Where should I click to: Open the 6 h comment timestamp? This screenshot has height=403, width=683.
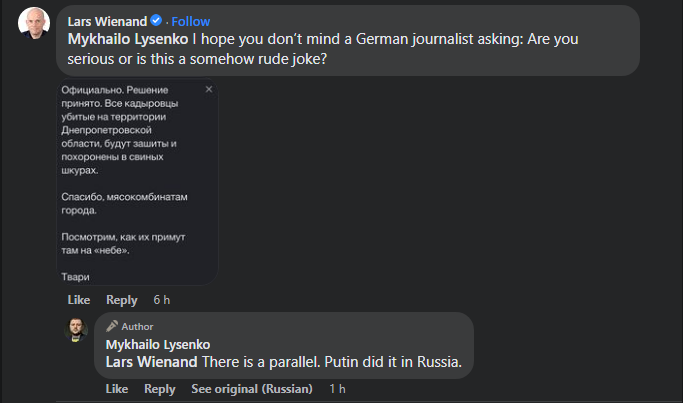click(162, 300)
